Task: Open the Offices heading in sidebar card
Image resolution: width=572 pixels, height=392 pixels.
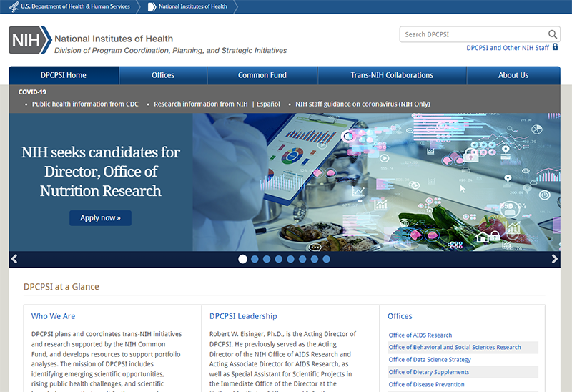Action: 400,316
